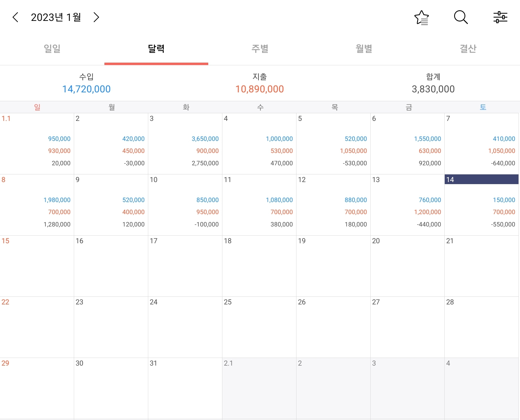
Task: Click expense 1,200,000 on January 13
Action: (x=428, y=212)
